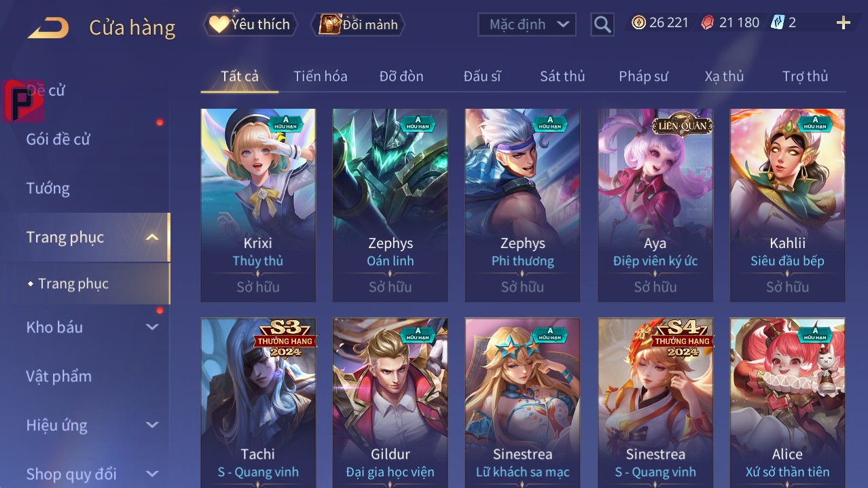868x488 pixels.
Task: Expand the Kho báu sidebar section
Action: pyautogui.click(x=152, y=327)
